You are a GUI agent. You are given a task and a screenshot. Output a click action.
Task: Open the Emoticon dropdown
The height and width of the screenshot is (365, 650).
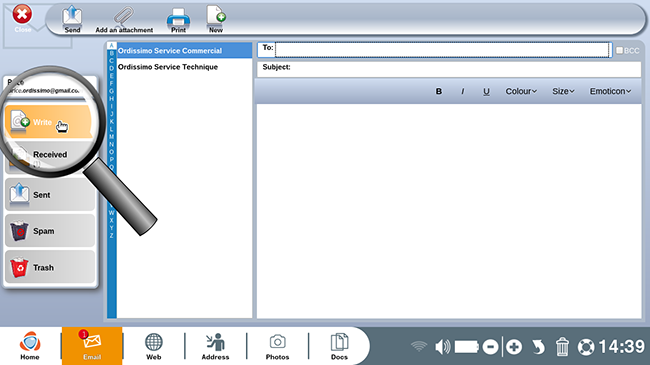[x=610, y=91]
